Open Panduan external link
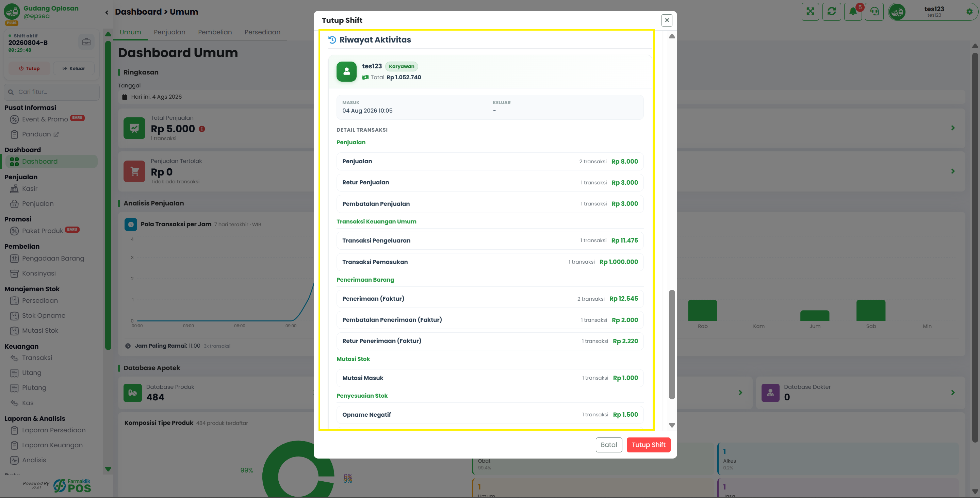 (40, 134)
